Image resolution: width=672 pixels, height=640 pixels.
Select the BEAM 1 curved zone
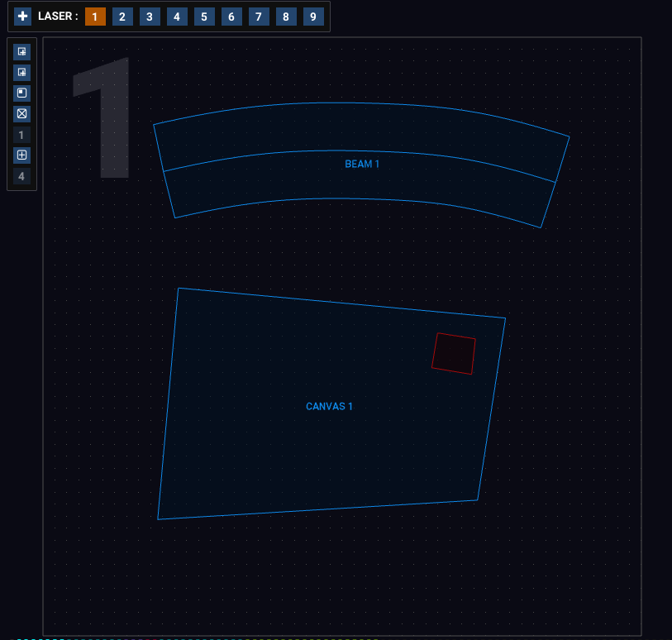362,165
